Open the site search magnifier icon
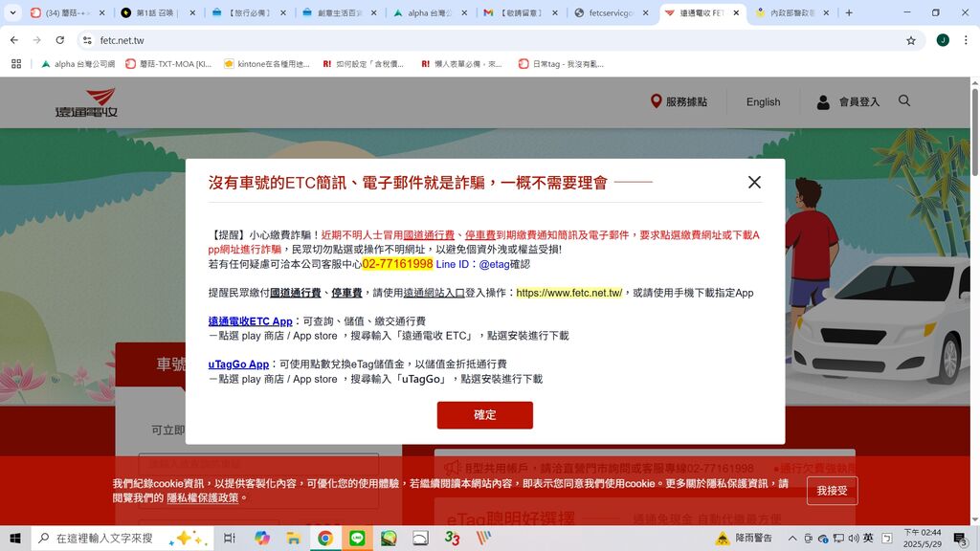980x551 pixels. (903, 100)
